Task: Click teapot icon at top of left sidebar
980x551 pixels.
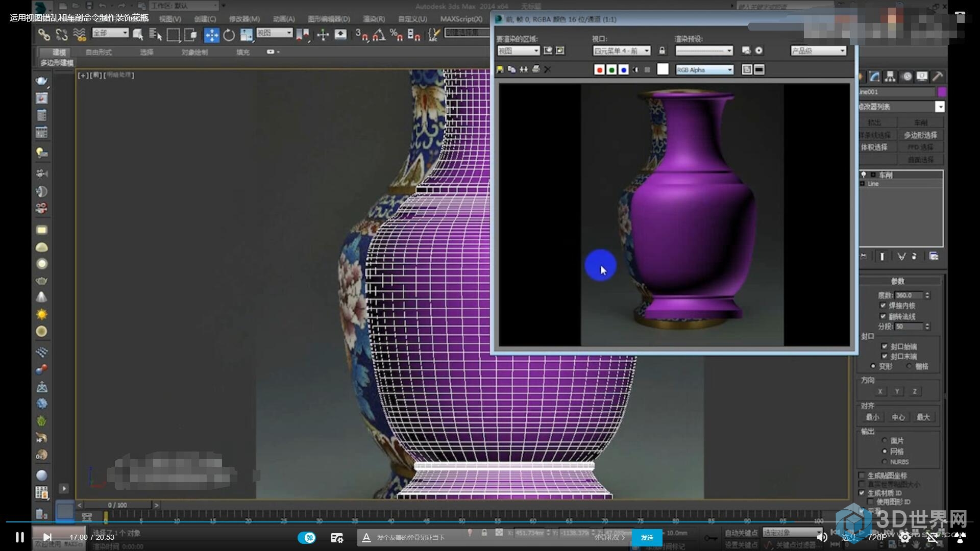Action: [41, 81]
